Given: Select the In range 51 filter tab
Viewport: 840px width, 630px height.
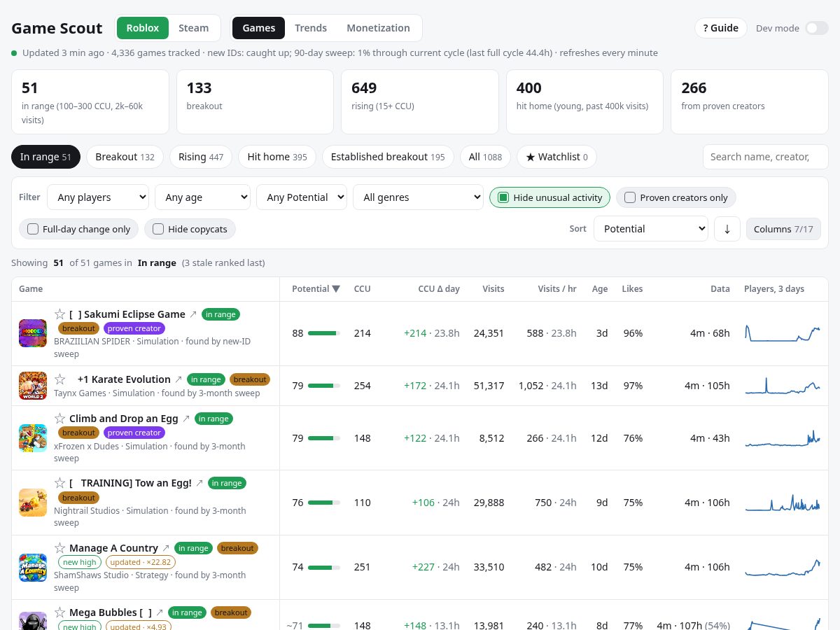Looking at the screenshot, I should click(46, 157).
